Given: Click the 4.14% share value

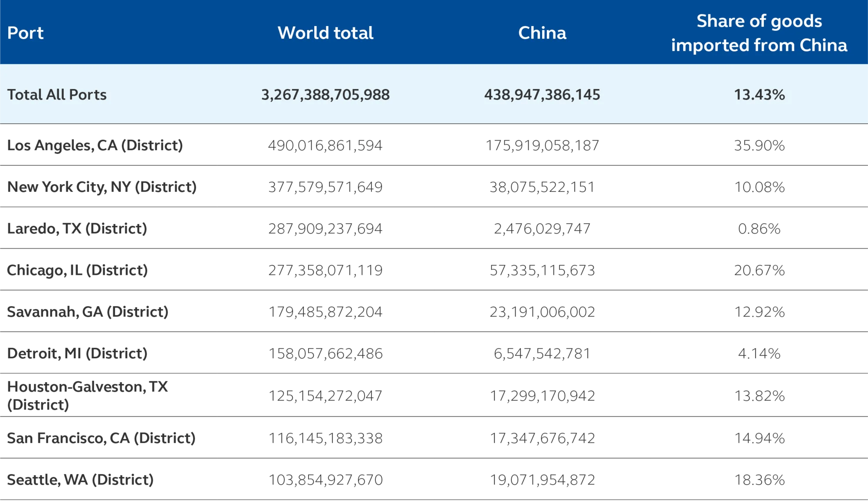Looking at the screenshot, I should (759, 354).
